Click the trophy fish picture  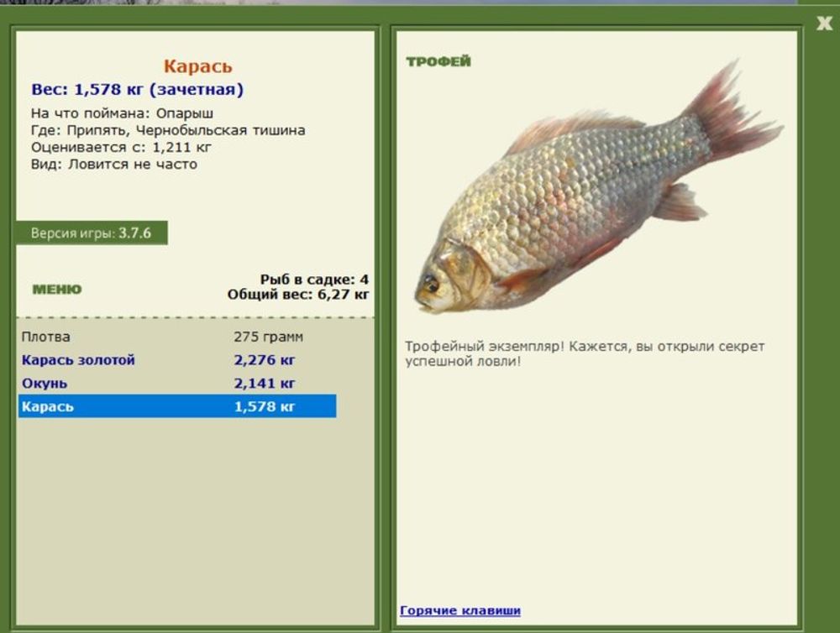click(x=599, y=187)
